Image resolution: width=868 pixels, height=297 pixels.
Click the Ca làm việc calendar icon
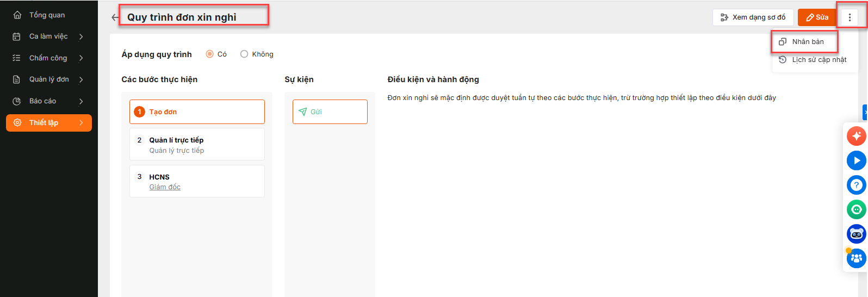17,36
